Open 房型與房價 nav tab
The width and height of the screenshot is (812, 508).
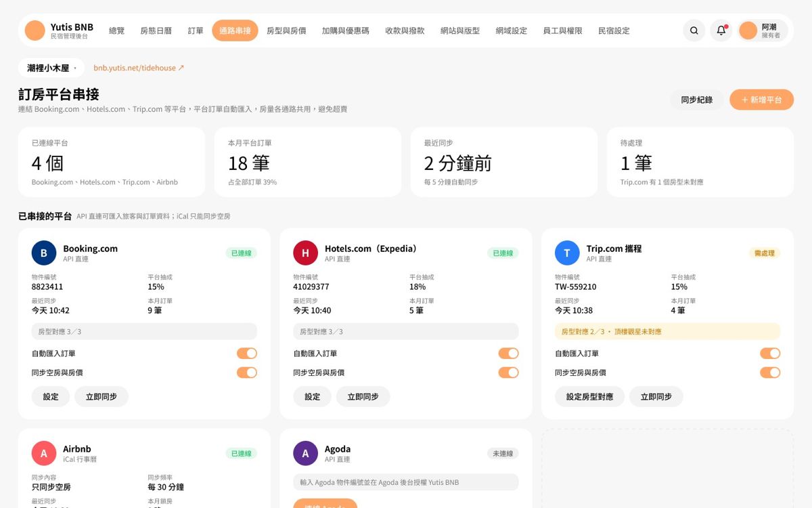point(286,30)
